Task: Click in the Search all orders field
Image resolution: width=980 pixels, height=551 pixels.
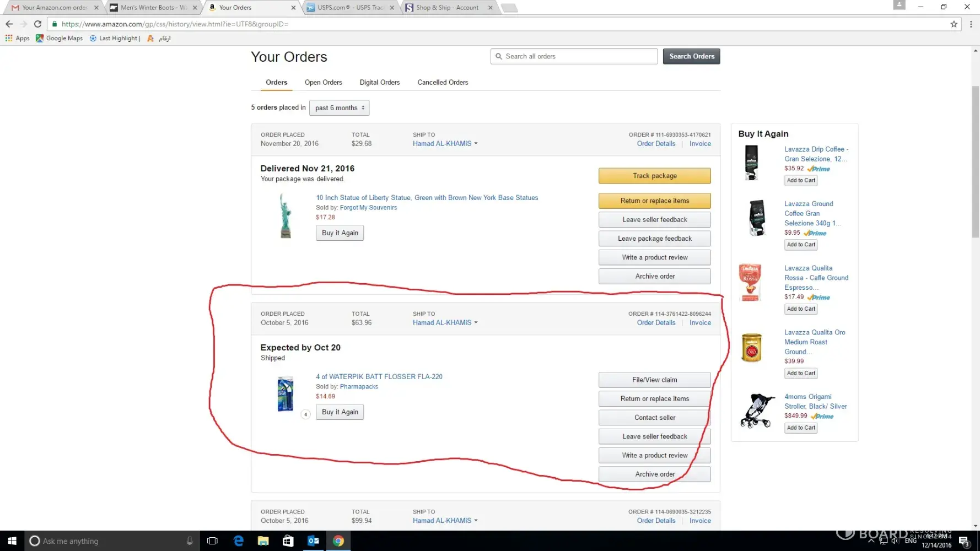Action: [x=574, y=56]
